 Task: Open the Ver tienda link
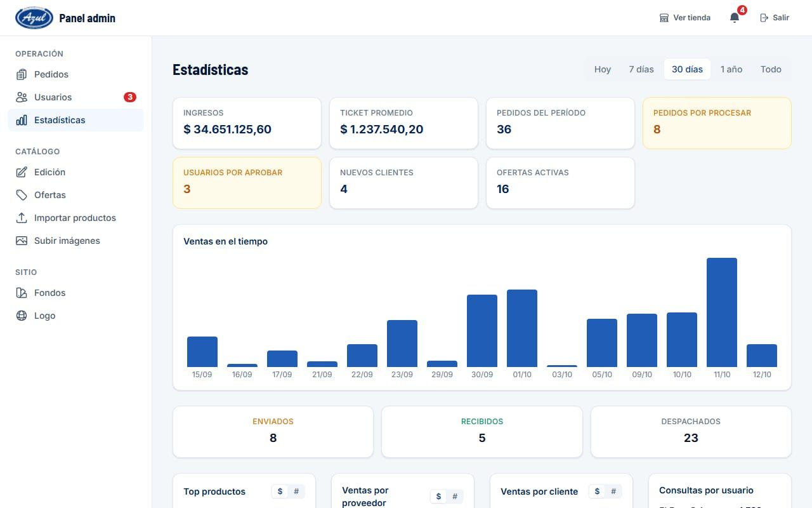[x=685, y=18]
